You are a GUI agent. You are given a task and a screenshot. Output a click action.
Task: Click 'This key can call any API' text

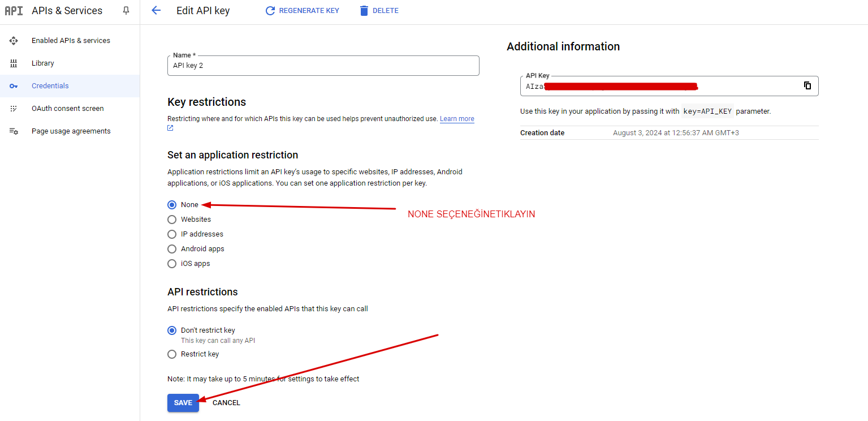218,341
